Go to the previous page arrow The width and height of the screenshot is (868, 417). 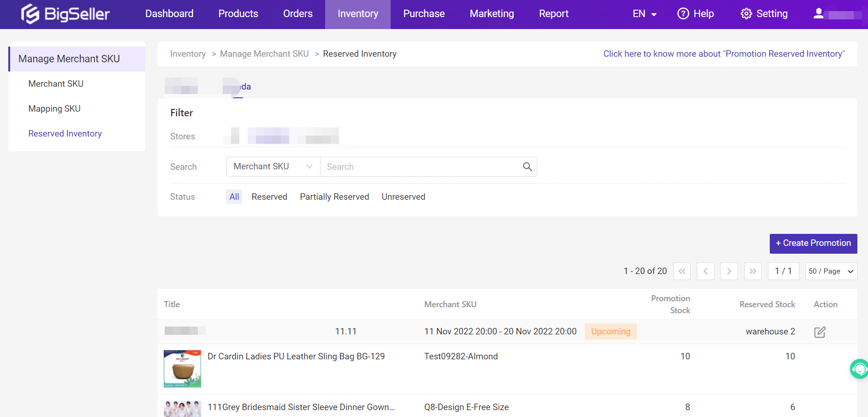point(705,271)
